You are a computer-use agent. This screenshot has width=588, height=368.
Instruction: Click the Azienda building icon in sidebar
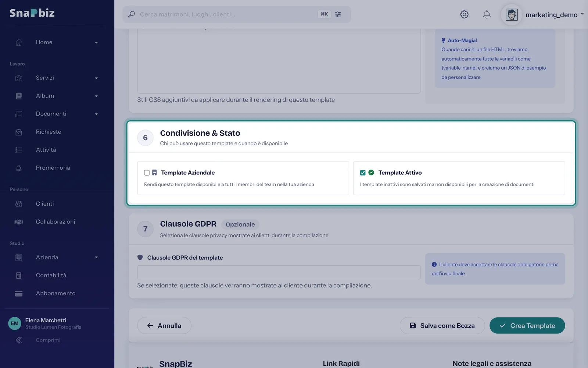point(19,258)
